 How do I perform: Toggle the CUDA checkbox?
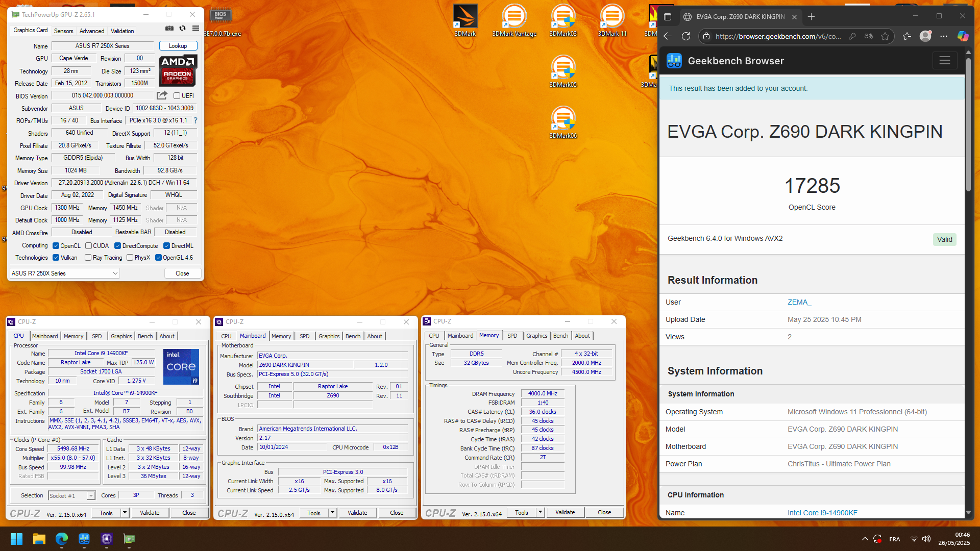(x=88, y=245)
